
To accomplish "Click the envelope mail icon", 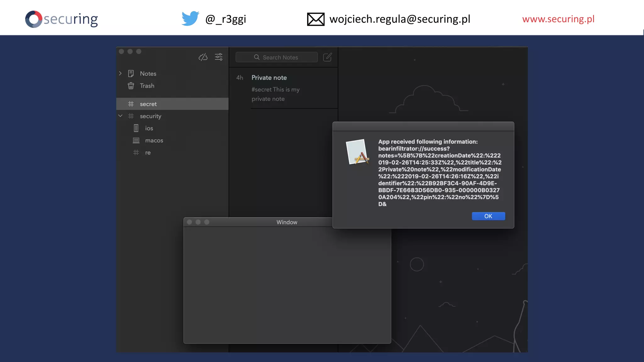I will [x=316, y=19].
